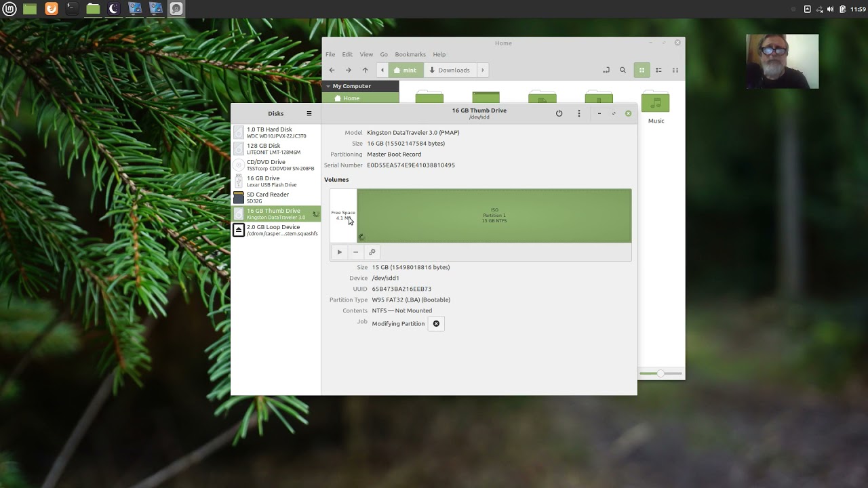Screen dimensions: 868x488
Task: Go up to parent folder
Action: click(x=365, y=70)
